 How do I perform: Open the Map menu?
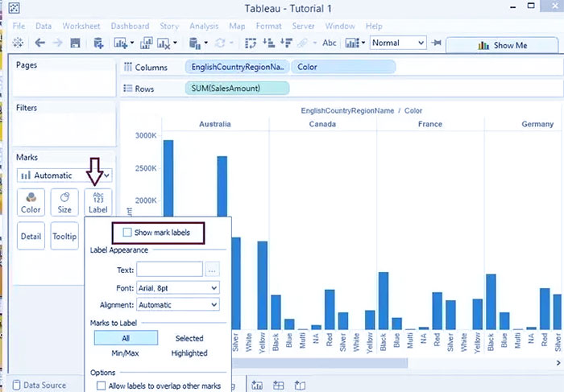(237, 26)
